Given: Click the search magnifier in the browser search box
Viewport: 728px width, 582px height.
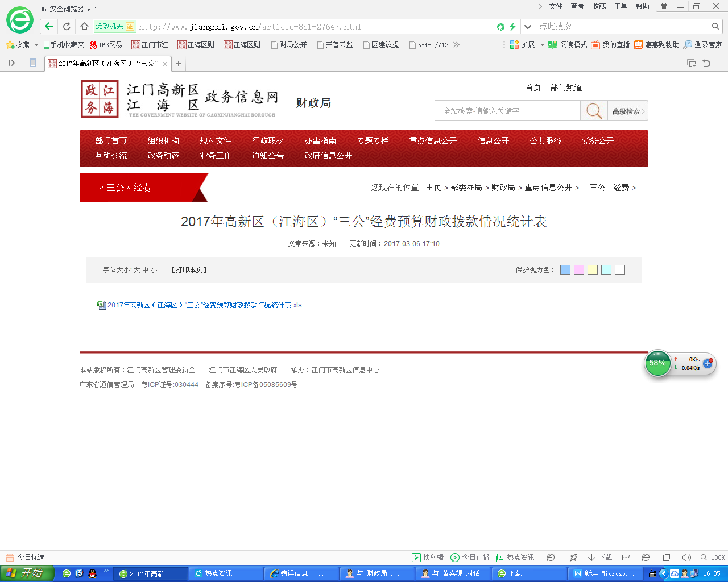Looking at the screenshot, I should click(715, 26).
